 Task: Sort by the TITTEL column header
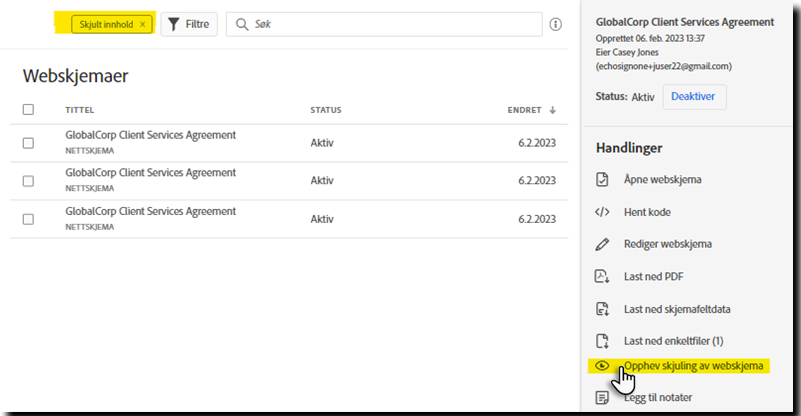point(80,110)
